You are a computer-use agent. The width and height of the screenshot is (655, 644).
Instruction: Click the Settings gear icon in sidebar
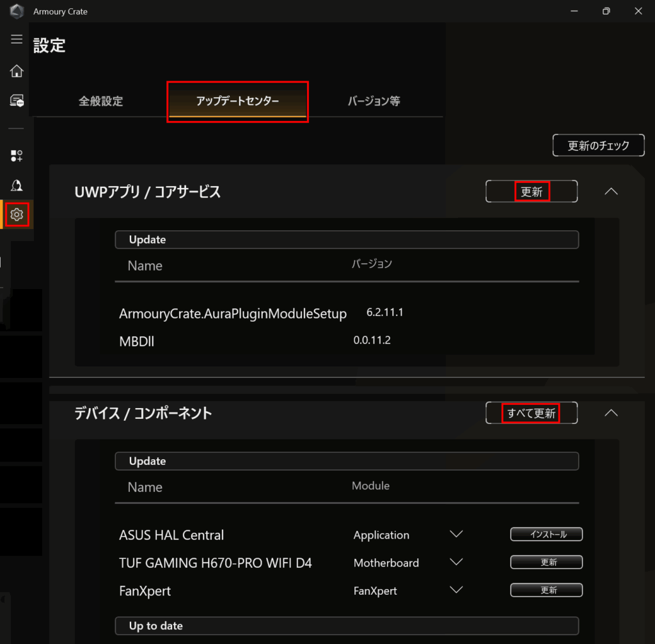[17, 215]
